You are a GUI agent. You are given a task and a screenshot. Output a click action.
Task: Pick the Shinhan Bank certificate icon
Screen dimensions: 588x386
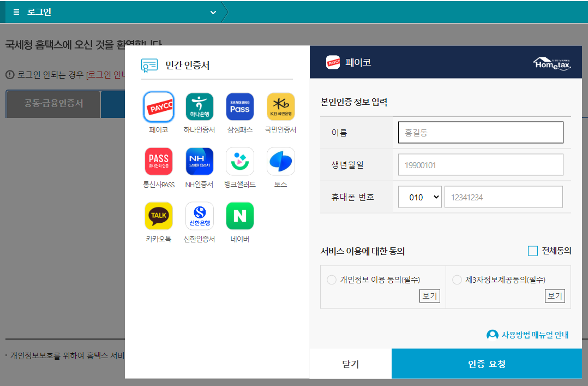point(200,216)
